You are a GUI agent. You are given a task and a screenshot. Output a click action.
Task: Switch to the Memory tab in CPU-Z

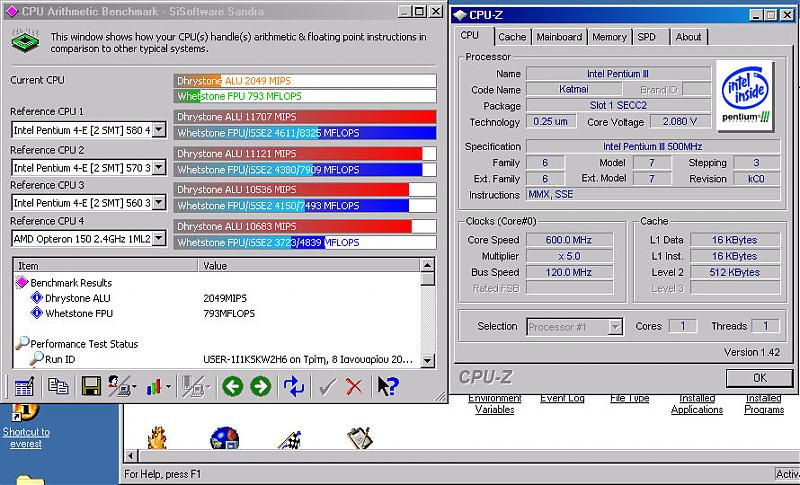click(x=609, y=37)
